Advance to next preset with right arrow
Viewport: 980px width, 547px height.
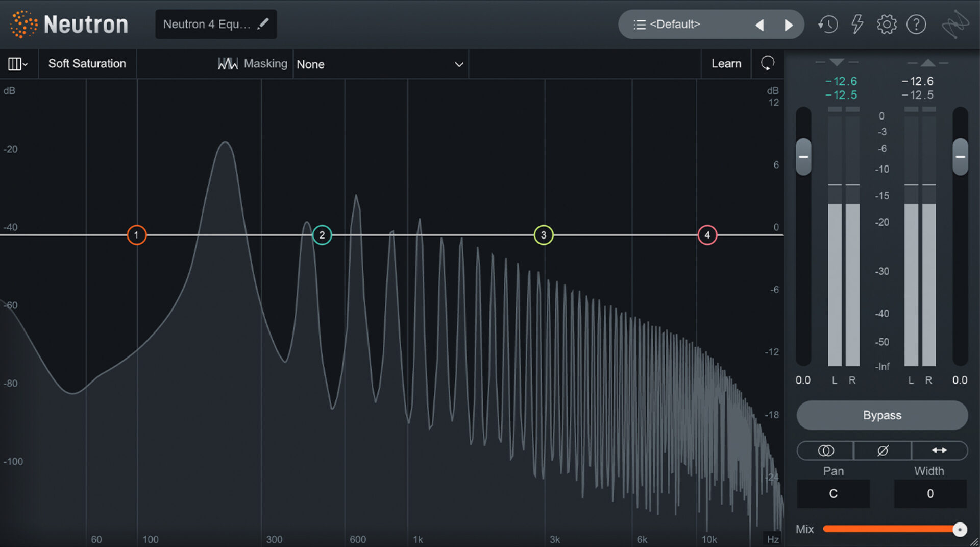tap(789, 24)
